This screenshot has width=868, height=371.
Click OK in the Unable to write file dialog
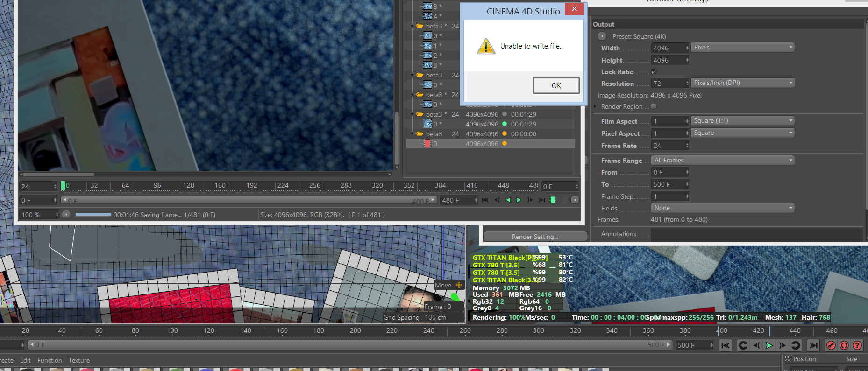[x=556, y=85]
